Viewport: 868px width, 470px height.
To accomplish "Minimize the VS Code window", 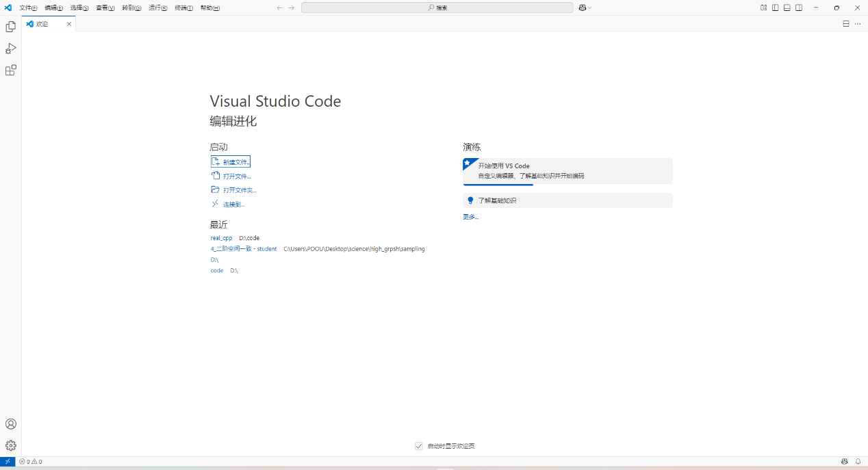I will click(x=816, y=8).
